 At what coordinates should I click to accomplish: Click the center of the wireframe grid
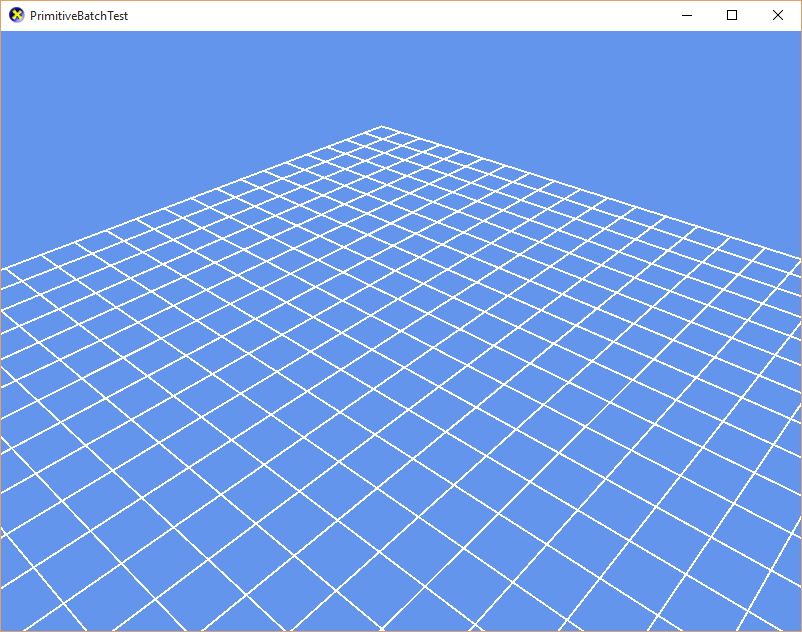(x=400, y=380)
